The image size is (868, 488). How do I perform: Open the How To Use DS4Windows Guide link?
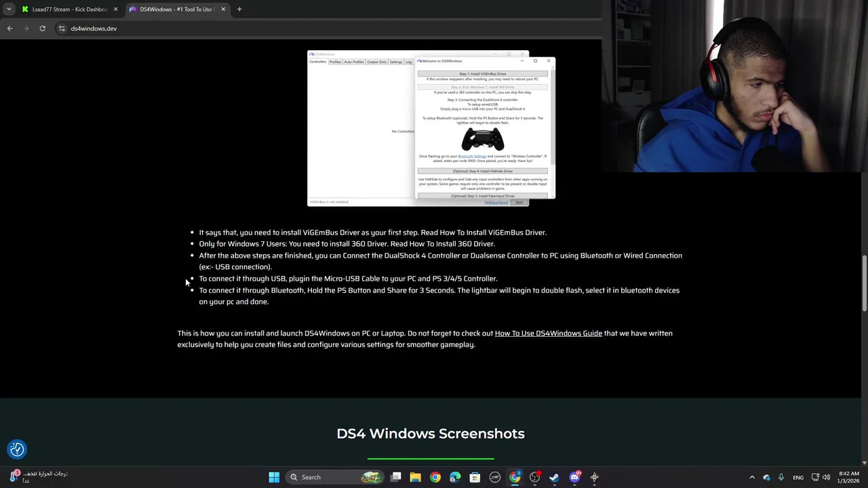point(548,333)
